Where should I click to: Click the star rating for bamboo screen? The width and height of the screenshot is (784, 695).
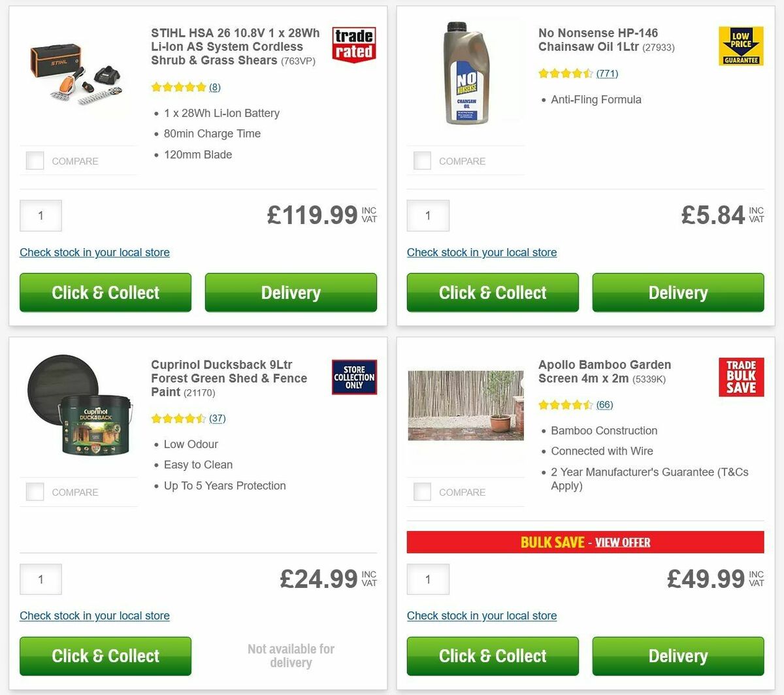pyautogui.click(x=564, y=404)
